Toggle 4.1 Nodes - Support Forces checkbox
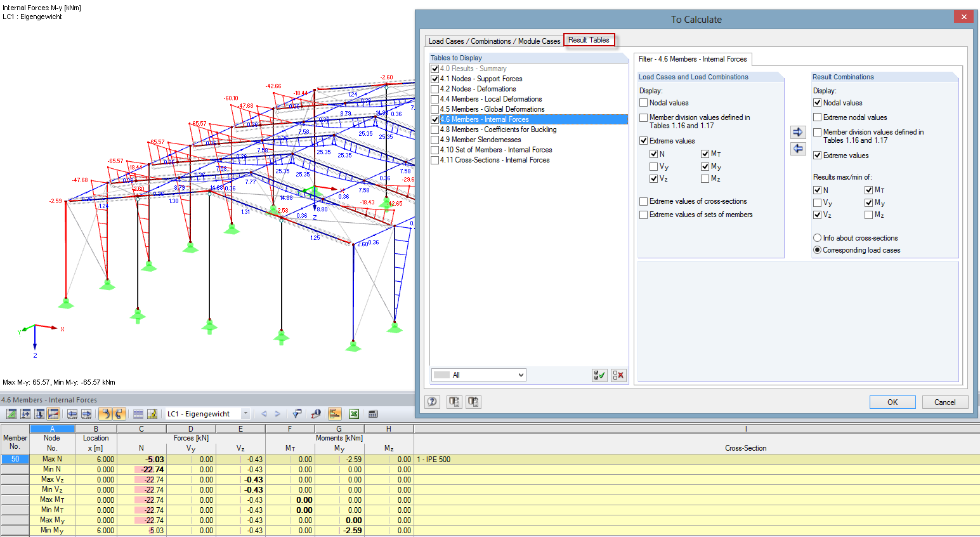The width and height of the screenshot is (980, 537). 435,79
